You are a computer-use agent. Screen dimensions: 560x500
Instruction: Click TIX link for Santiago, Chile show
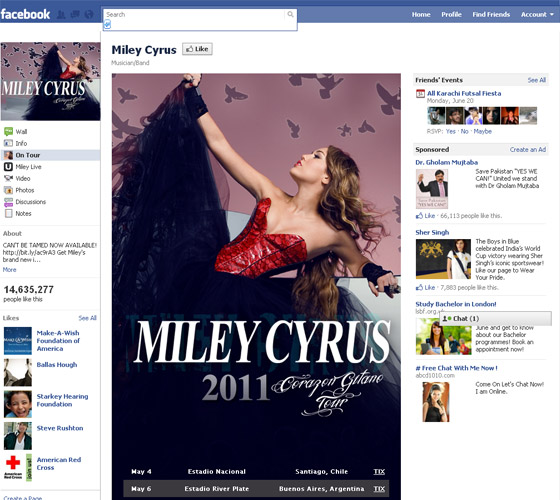[x=379, y=471]
